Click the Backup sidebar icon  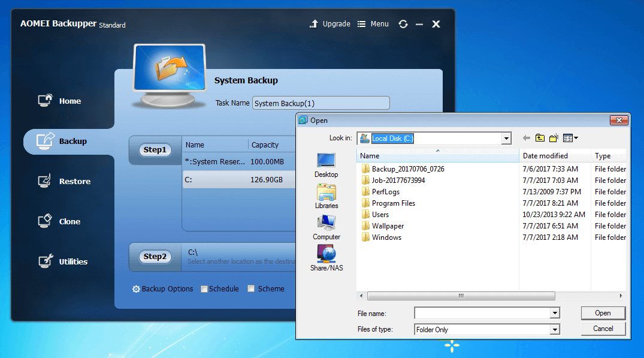click(x=45, y=141)
